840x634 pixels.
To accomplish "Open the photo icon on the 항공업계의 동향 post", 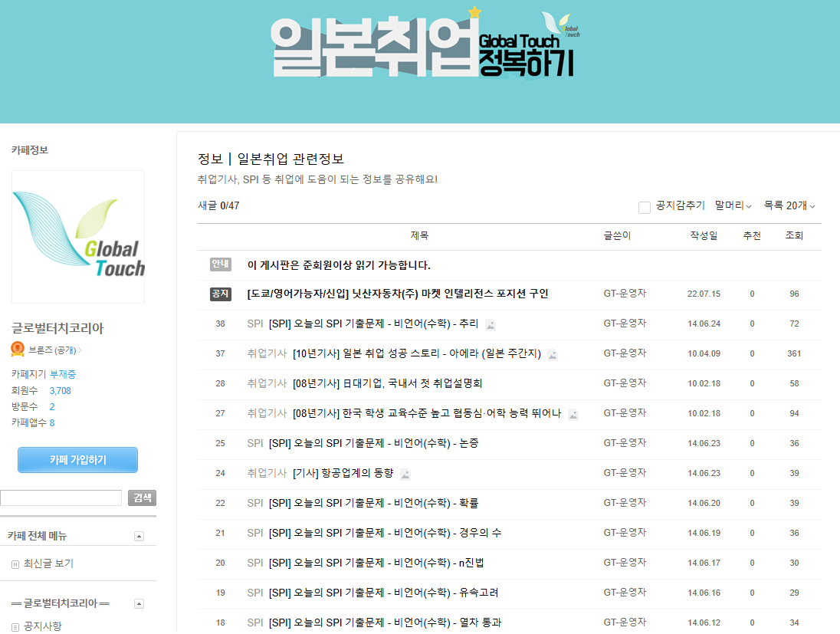I will [405, 474].
